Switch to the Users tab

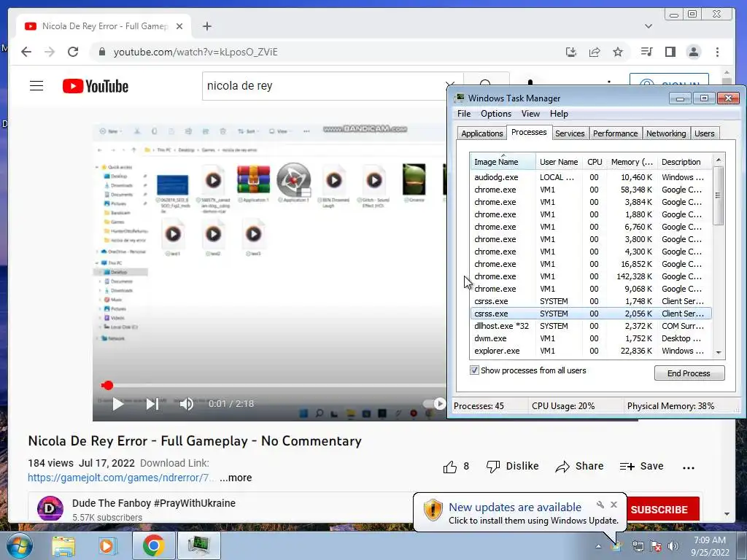coord(704,133)
